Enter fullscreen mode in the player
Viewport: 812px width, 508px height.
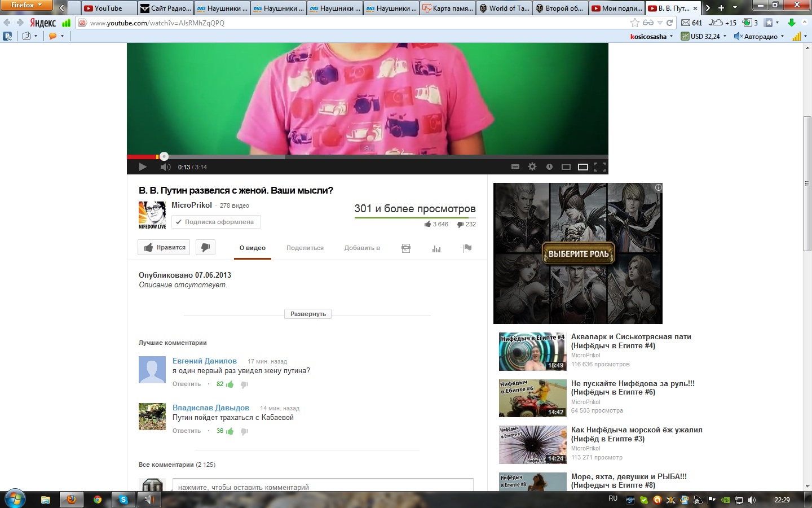coord(600,167)
